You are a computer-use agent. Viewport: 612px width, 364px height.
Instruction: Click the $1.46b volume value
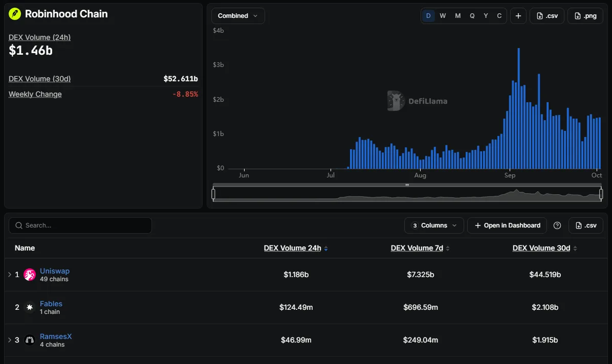(x=30, y=51)
